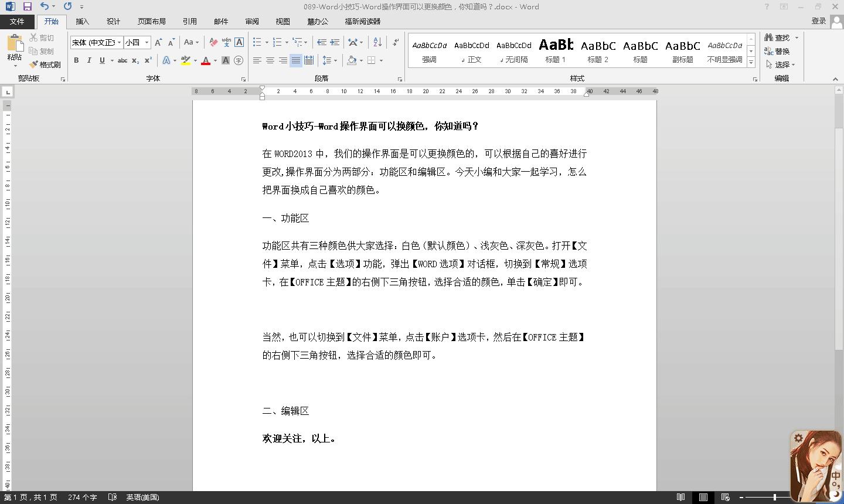
Task: Expand the bullets list dropdown arrow
Action: (267, 42)
